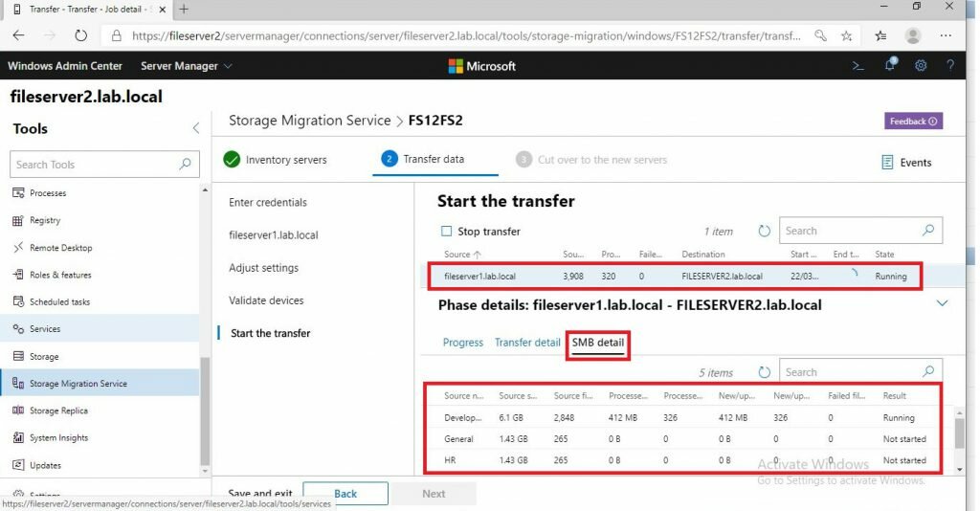Refresh the SMB detail list
The height and width of the screenshot is (511, 980).
(x=764, y=372)
